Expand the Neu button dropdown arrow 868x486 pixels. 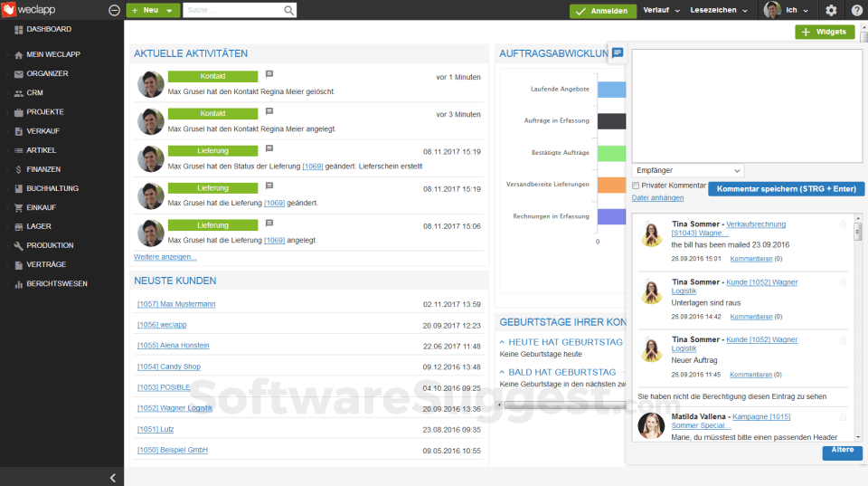tap(169, 11)
